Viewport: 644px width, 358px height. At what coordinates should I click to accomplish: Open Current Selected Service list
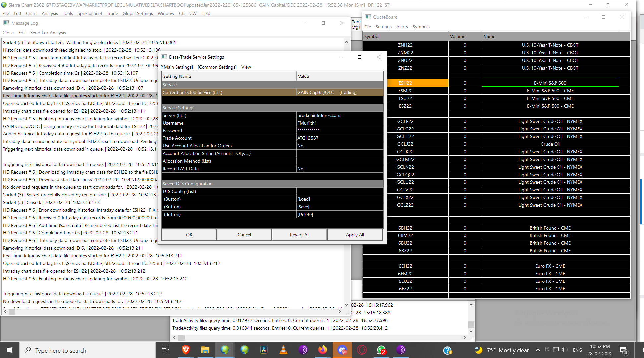coord(339,92)
